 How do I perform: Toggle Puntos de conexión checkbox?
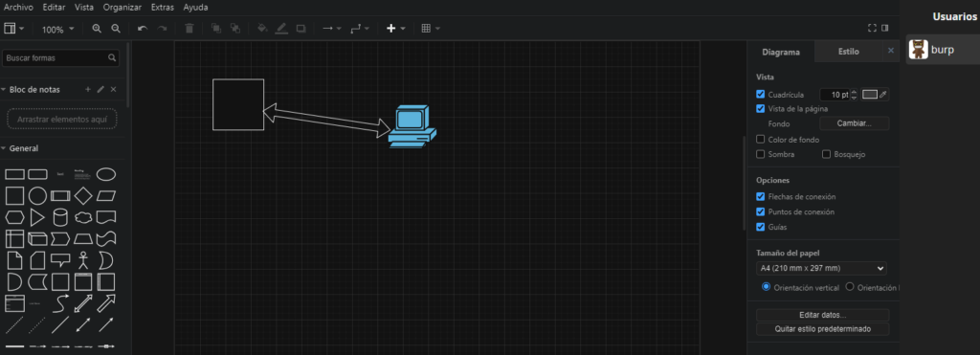point(761,211)
